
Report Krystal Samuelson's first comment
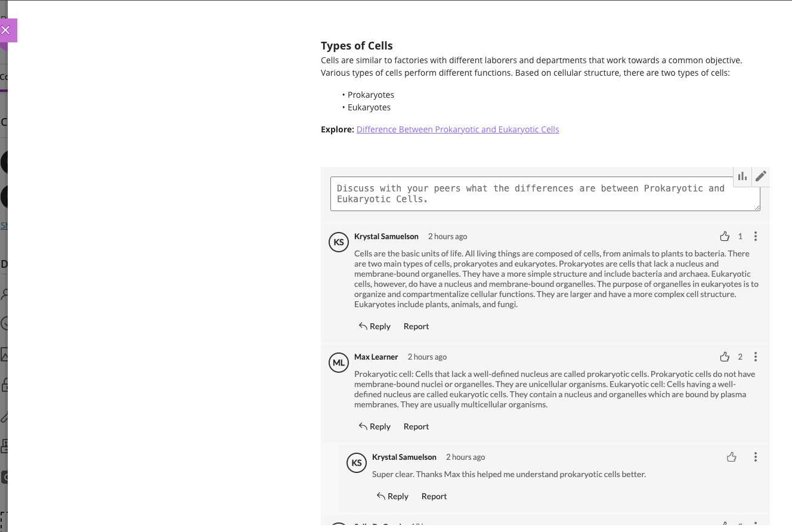point(416,326)
